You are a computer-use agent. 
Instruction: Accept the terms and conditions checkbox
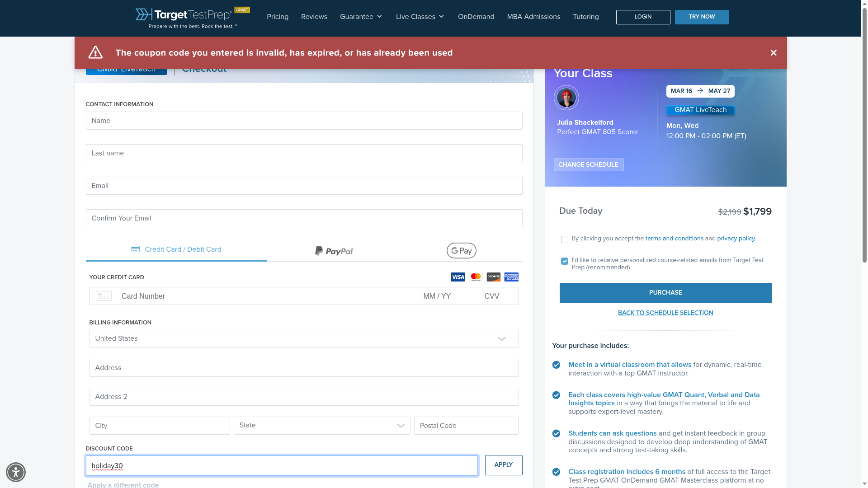[564, 239]
